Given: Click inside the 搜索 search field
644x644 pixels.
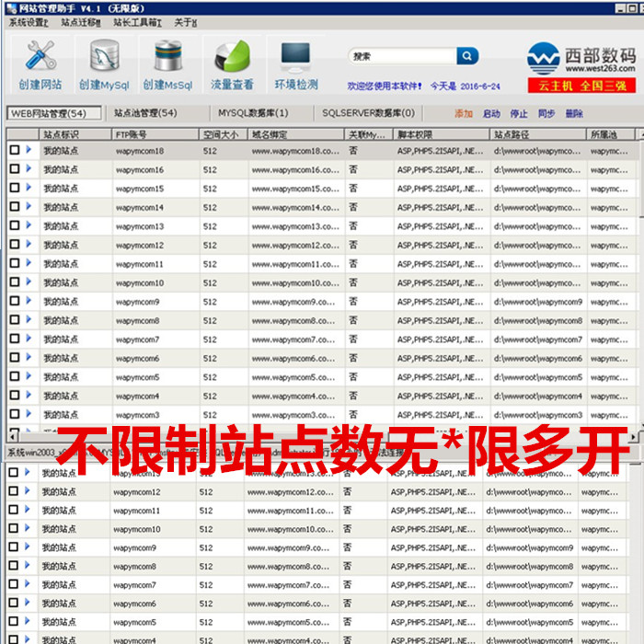Looking at the screenshot, I should click(x=400, y=56).
